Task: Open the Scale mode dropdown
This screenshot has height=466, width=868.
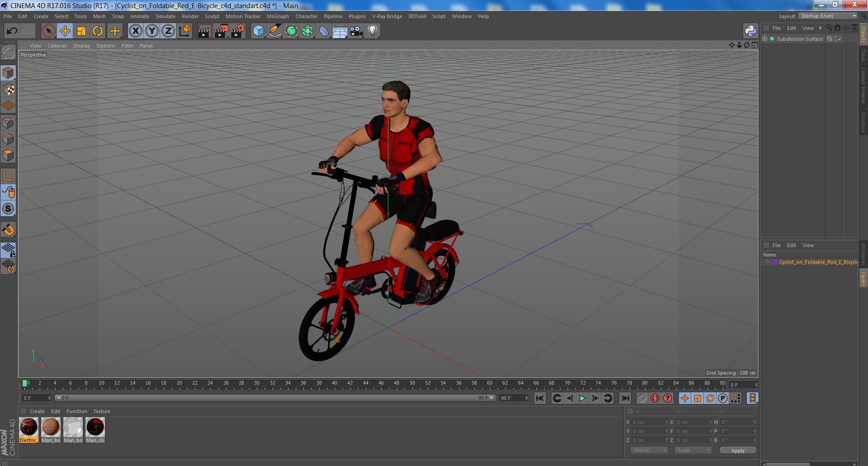Action: point(693,450)
